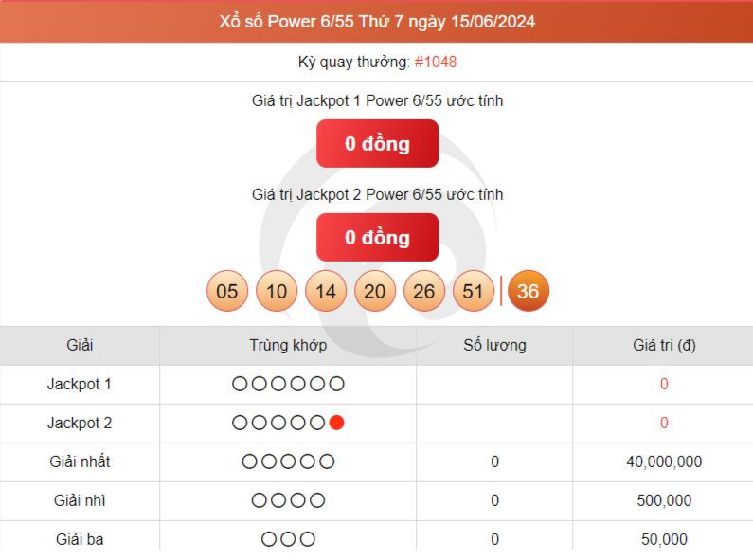Screen dimensions: 753x560
Task: Click the Số lượng column header
Action: point(494,345)
